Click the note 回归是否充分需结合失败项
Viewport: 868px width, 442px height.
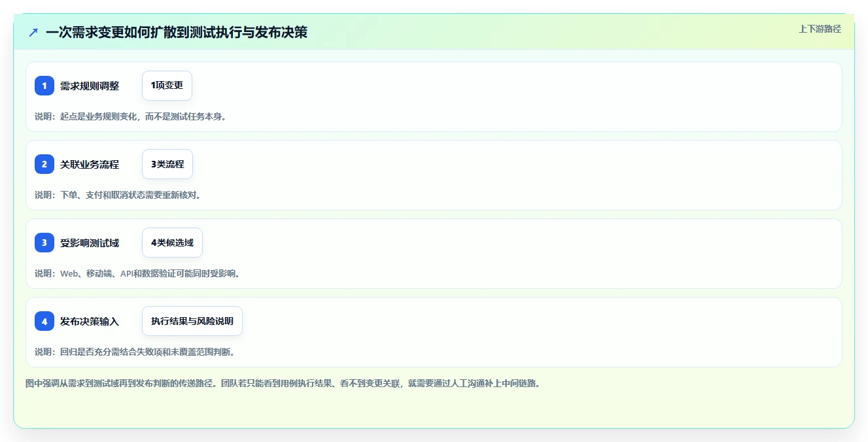(x=134, y=352)
